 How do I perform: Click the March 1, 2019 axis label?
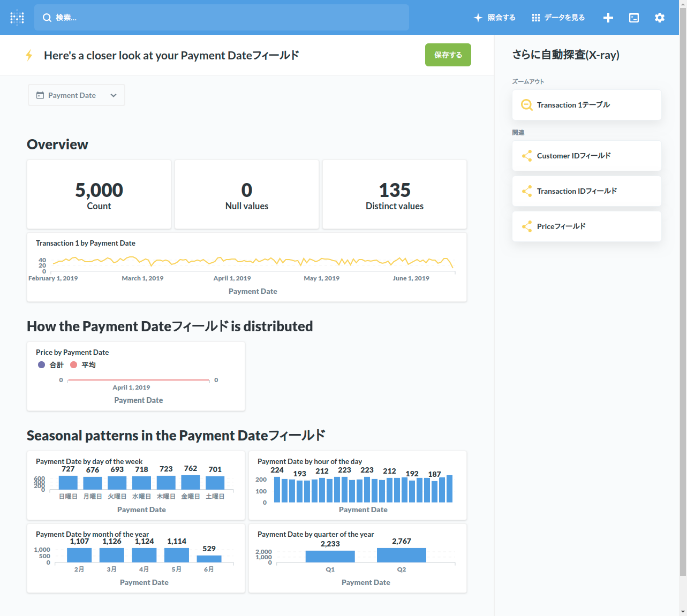click(x=142, y=278)
